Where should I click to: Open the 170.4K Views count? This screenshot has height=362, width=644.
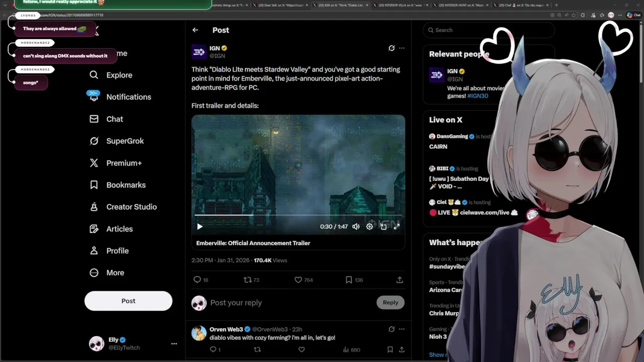pyautogui.click(x=270, y=260)
